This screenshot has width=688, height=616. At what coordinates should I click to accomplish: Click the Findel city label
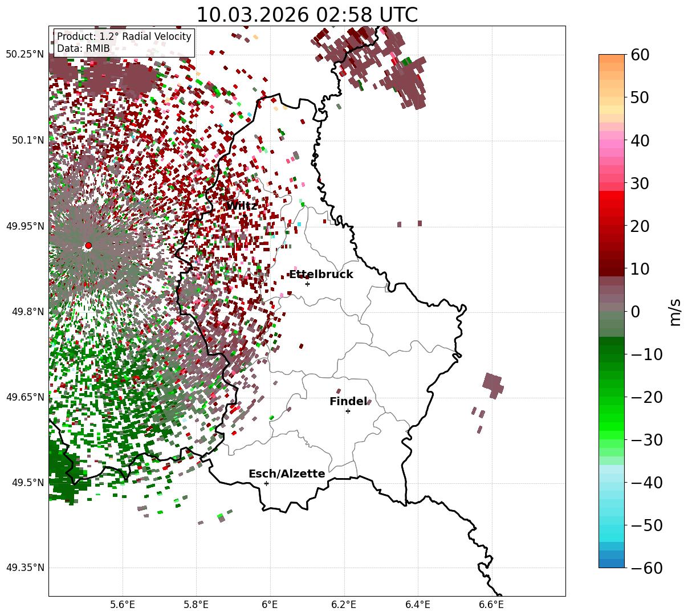348,402
